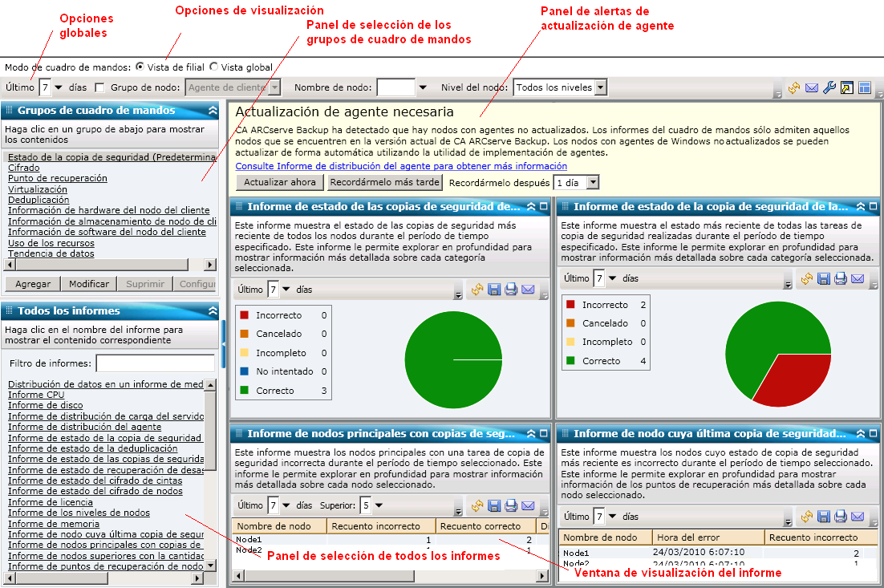Change the dashboard layout with the layout icon
This screenshot has width=884, height=588.
[865, 88]
